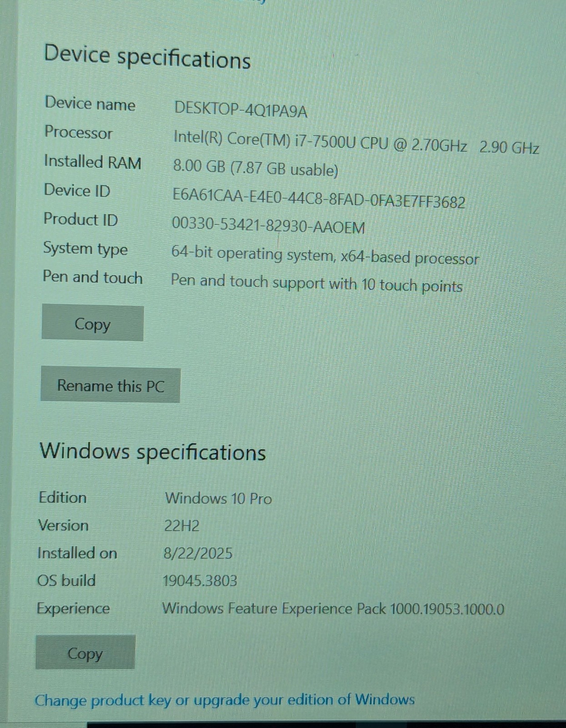The width and height of the screenshot is (566, 728).
Task: Click the Installed on label
Action: 77,553
